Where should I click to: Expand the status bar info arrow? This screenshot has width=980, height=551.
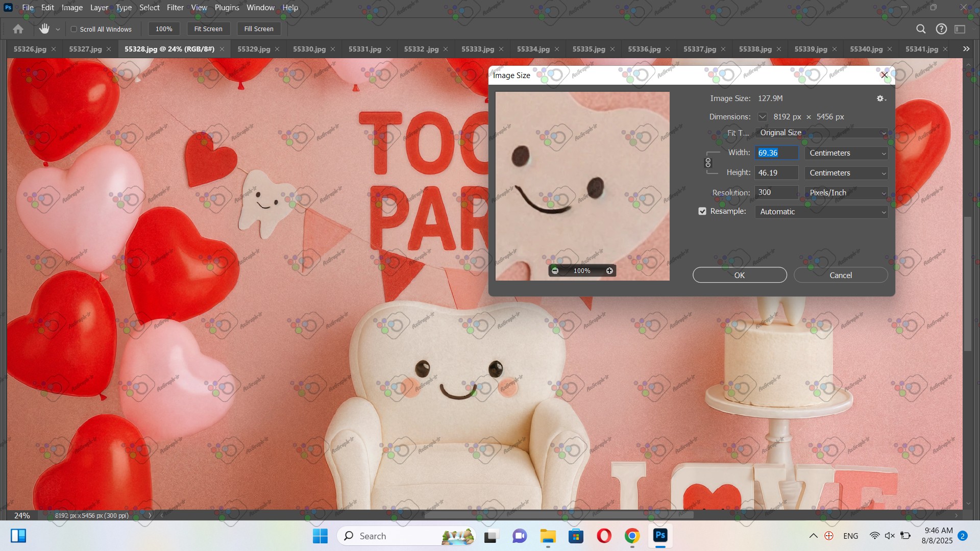[150, 515]
